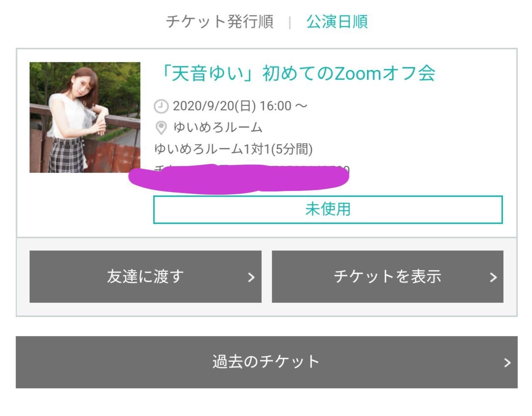This screenshot has height=416, width=532.
Task: Select the ゆいめろルーム1対1(5分間) ticket type text
Action: coord(233,149)
